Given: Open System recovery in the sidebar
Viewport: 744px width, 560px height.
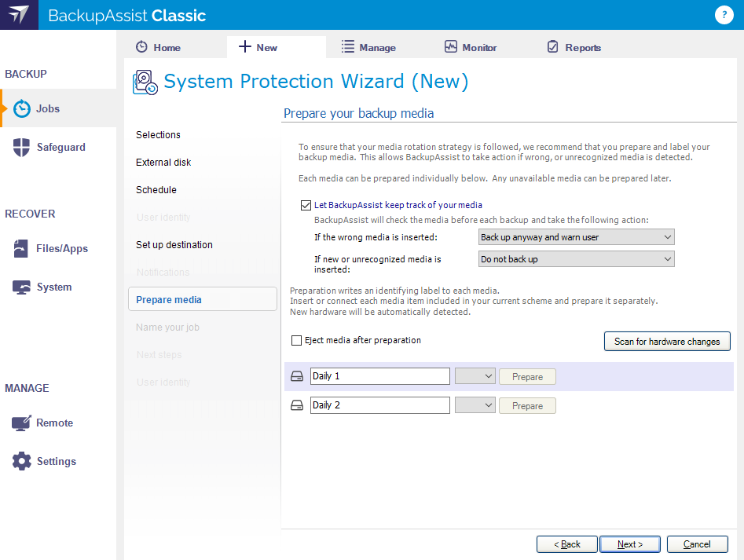Looking at the screenshot, I should (x=58, y=287).
